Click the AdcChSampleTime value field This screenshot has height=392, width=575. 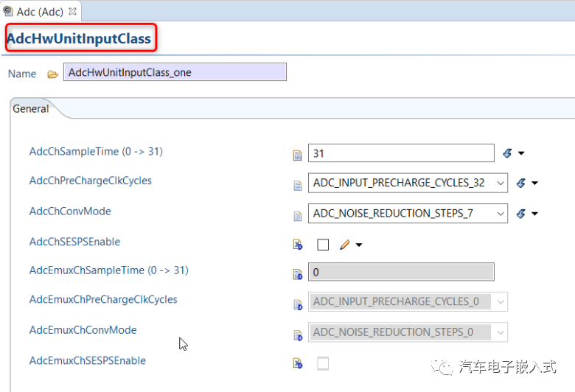point(400,153)
